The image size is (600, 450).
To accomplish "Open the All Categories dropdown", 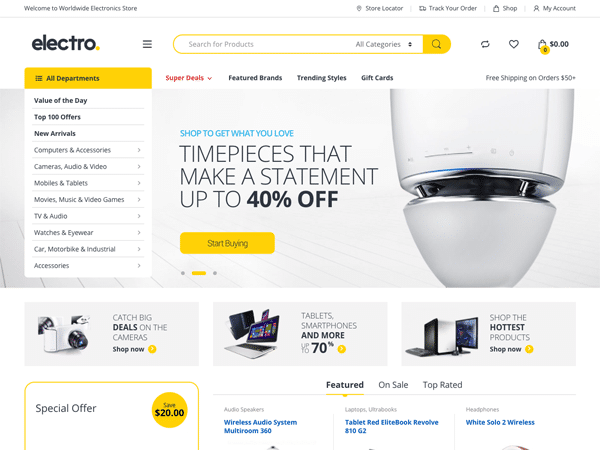I will (384, 44).
